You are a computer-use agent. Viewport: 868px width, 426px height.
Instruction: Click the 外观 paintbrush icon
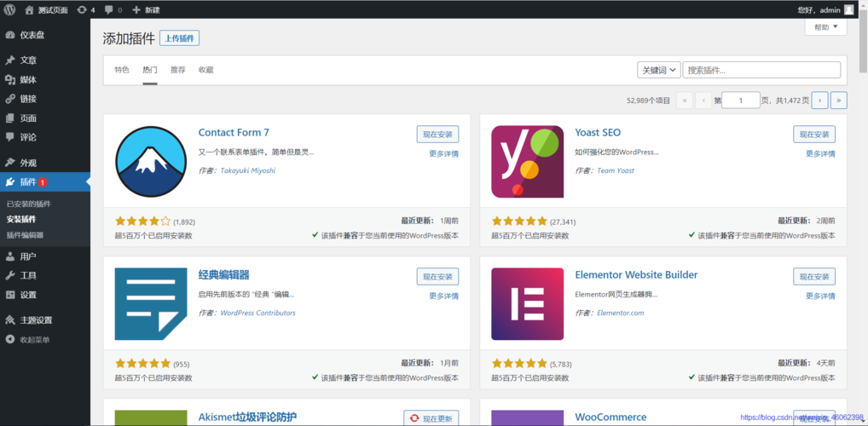point(10,163)
